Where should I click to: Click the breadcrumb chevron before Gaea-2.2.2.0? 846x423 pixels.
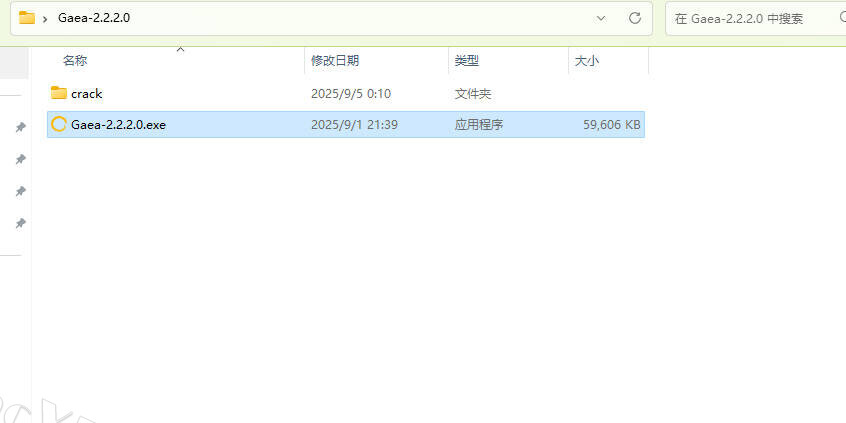pyautogui.click(x=45, y=18)
